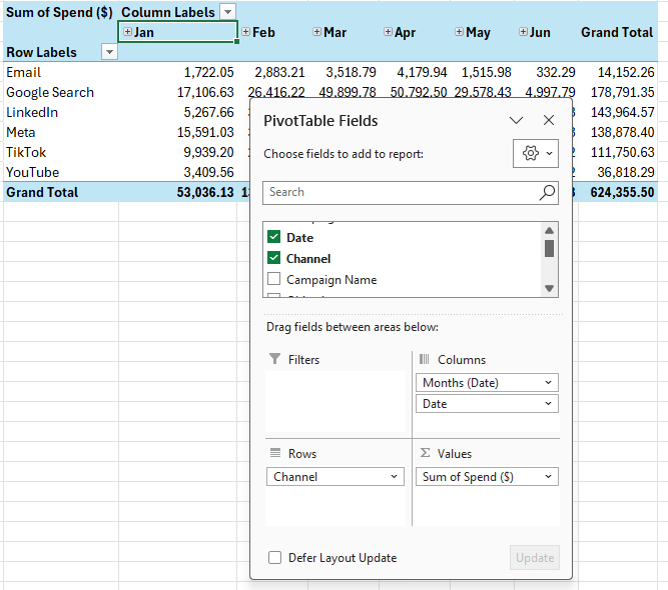Select TikTok grand total 111,750.63
This screenshot has width=668, height=590.
622,152
